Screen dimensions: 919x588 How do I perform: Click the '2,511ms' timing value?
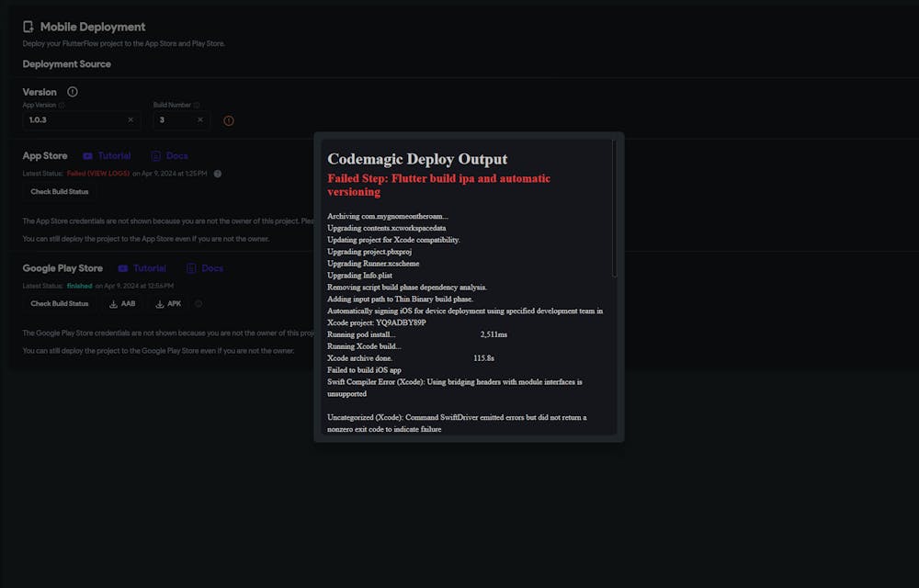(x=494, y=334)
